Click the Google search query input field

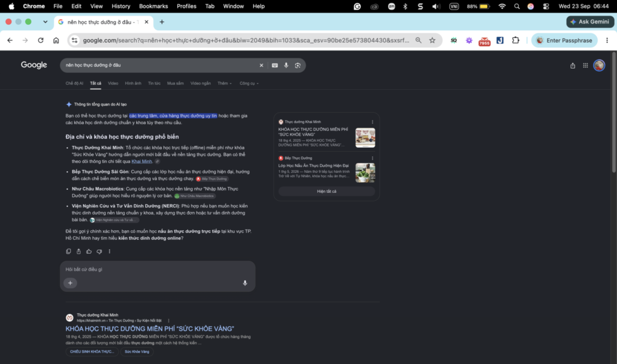point(160,65)
